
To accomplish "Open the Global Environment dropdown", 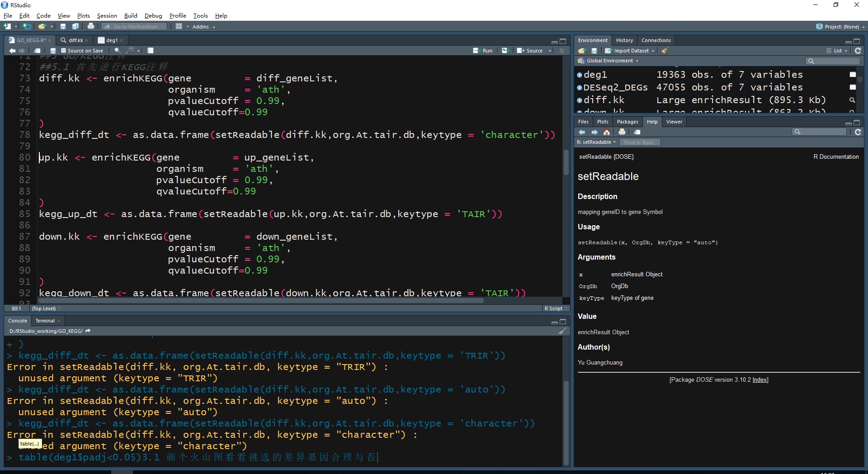I will point(608,61).
